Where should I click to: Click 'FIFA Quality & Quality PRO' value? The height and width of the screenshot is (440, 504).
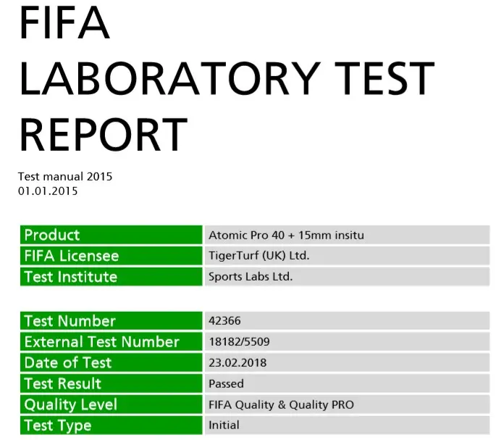coord(281,405)
